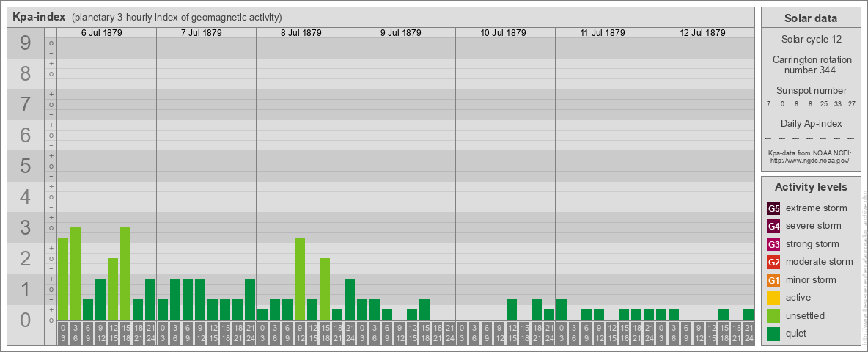Select the 6 Jul 1879 date header
The height and width of the screenshot is (352, 868).
(102, 33)
